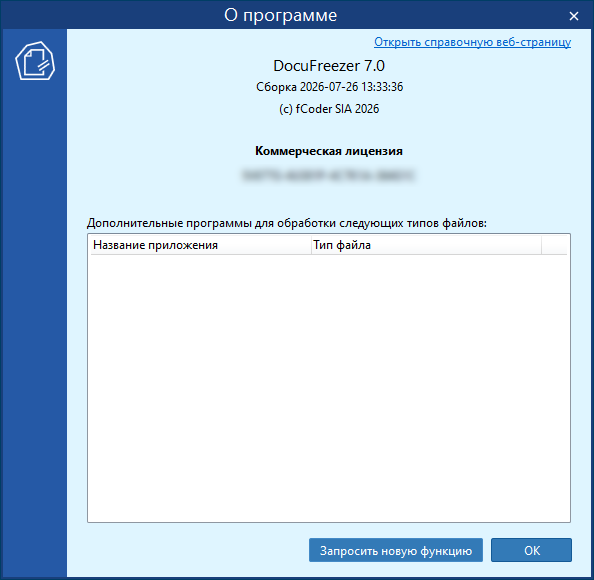Click the DocuFreezer logo icon in sidebar
Image resolution: width=594 pixels, height=580 pixels.
coord(35,61)
